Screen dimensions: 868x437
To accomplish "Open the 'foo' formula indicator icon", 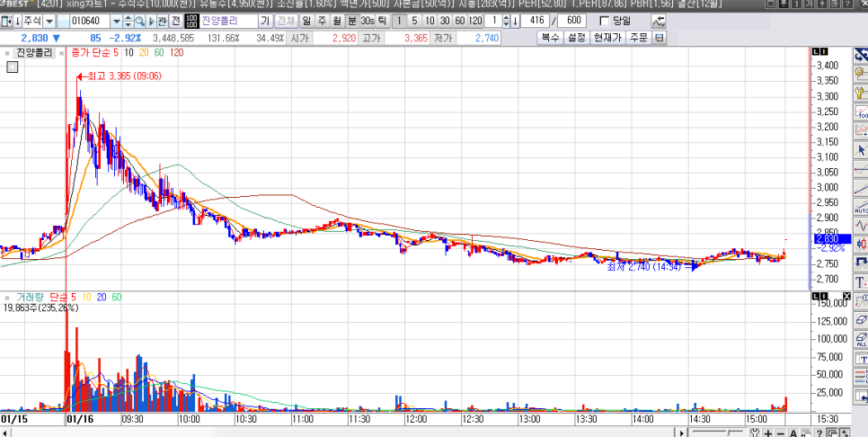I will click(x=861, y=111).
